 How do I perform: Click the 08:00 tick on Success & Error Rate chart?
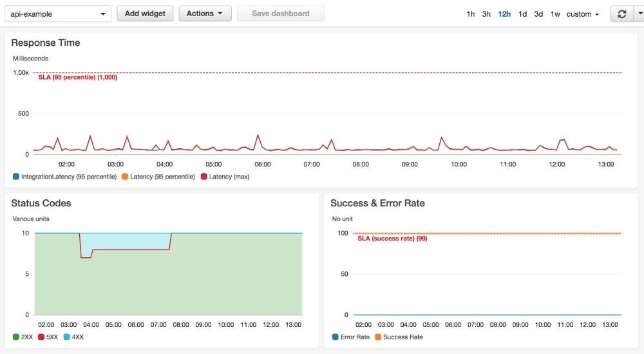(498, 325)
